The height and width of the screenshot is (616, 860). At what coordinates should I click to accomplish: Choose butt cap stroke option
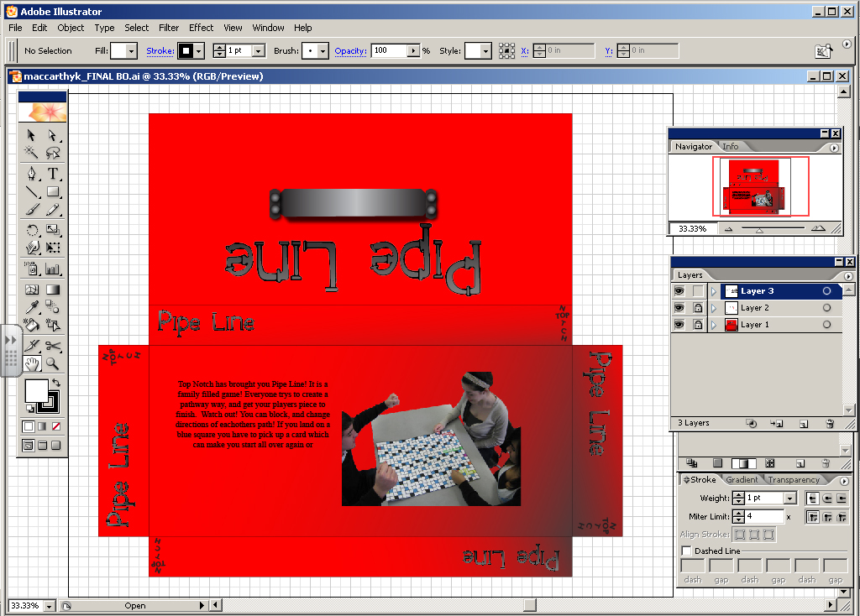click(x=813, y=499)
